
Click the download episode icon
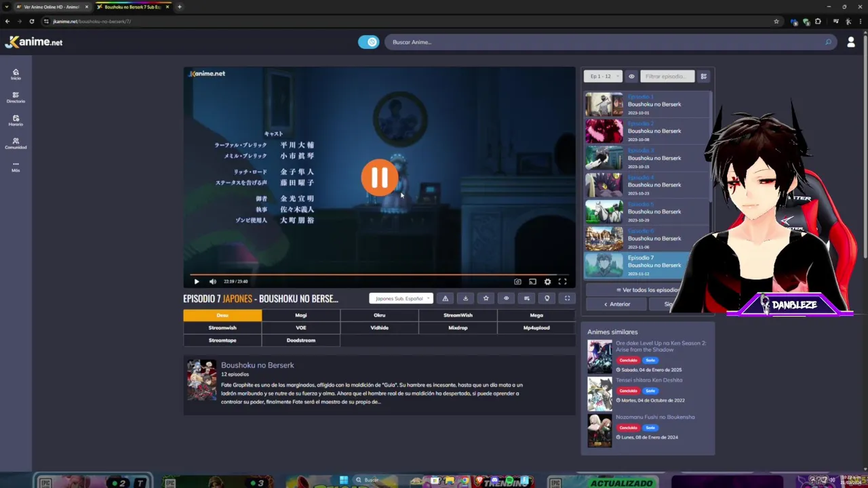pyautogui.click(x=465, y=298)
